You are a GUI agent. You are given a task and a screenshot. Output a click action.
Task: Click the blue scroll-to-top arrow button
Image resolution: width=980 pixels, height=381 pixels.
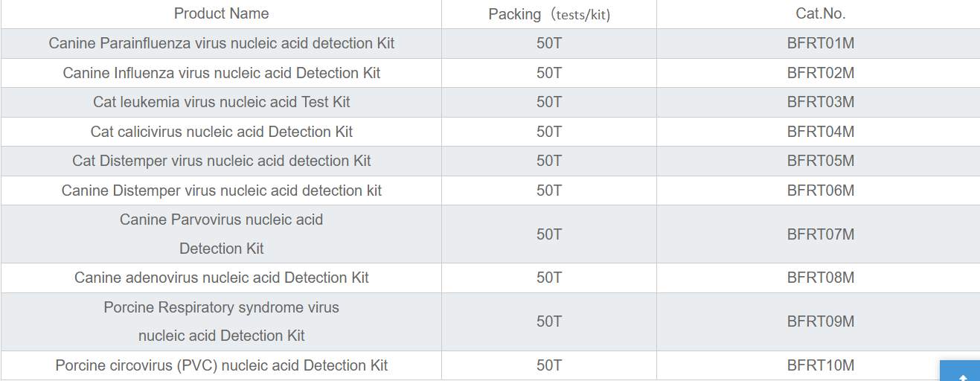coord(961,371)
